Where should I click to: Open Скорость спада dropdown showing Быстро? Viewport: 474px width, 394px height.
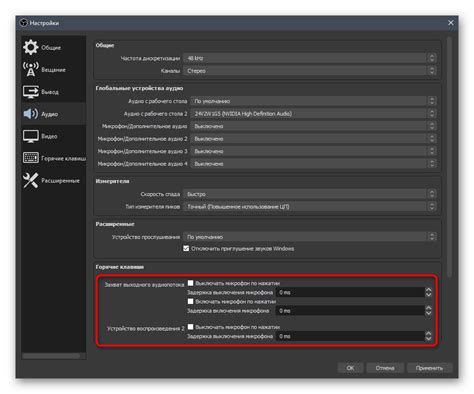(310, 194)
